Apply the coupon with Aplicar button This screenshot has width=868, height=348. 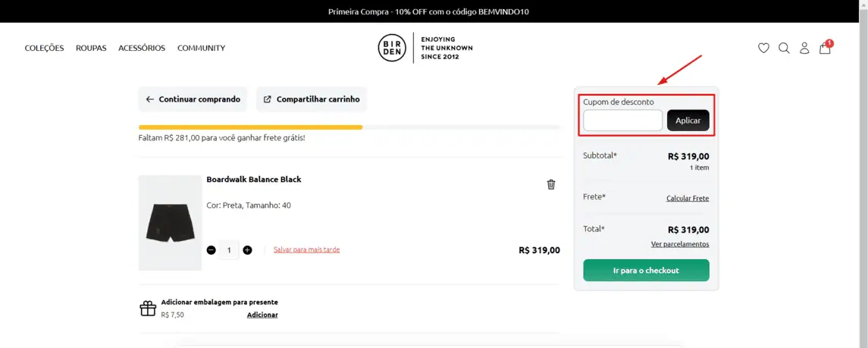click(688, 120)
